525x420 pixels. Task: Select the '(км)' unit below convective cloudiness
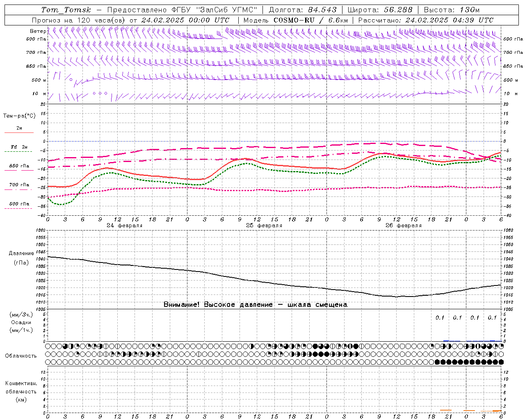tap(21, 399)
